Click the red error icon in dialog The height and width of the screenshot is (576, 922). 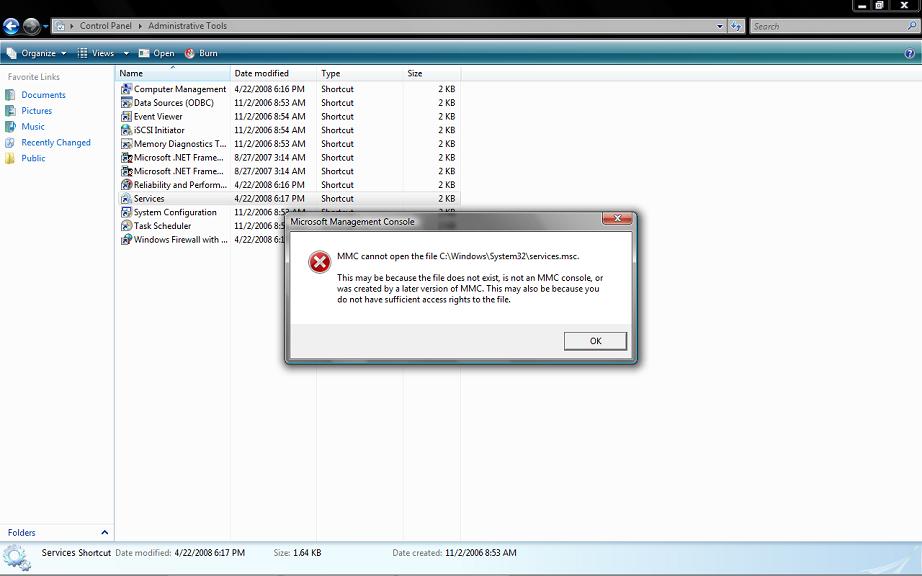320,262
